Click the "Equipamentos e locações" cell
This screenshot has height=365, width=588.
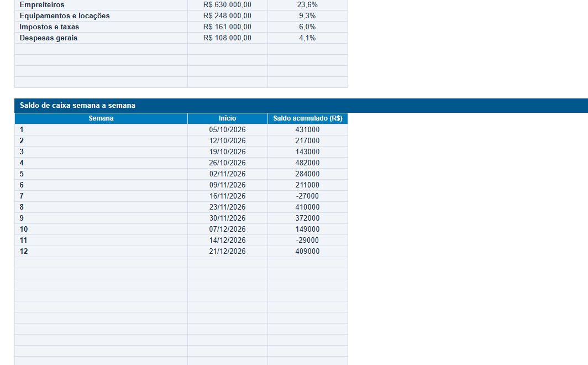101,15
